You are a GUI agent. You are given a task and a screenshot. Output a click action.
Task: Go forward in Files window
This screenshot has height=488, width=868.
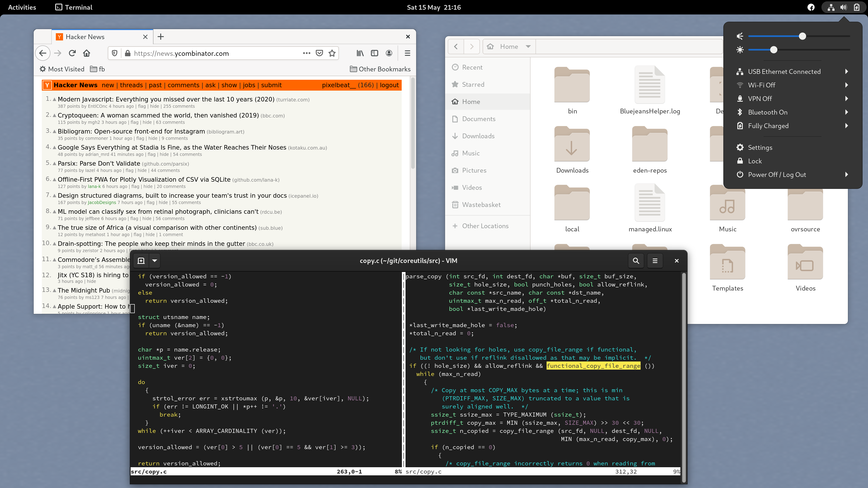click(472, 47)
